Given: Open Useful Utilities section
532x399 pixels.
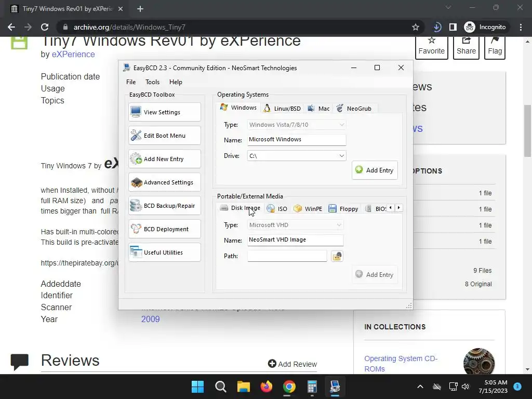Looking at the screenshot, I should coord(165,252).
